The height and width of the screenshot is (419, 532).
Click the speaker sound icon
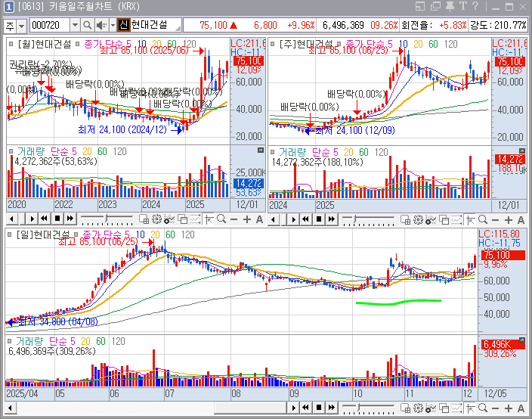click(x=101, y=25)
